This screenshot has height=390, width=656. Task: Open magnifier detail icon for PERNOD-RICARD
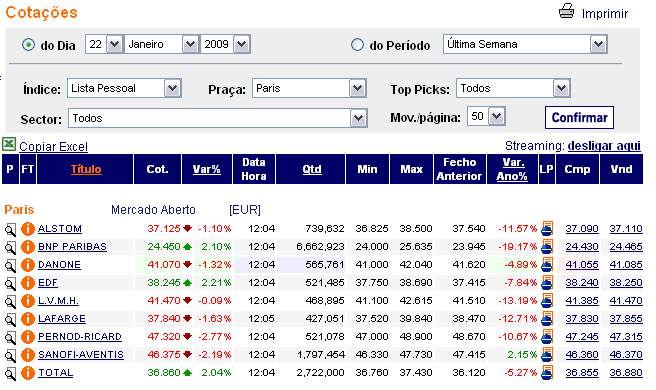[10, 338]
